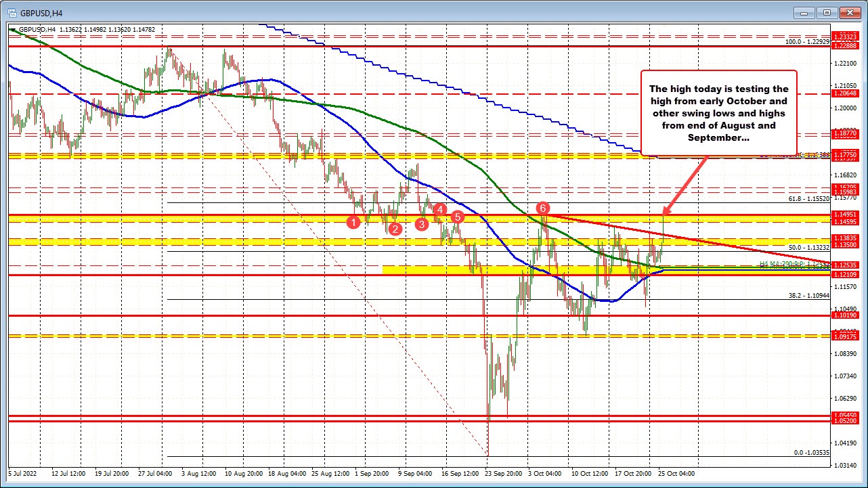Click the 1.17750 price level tag
This screenshot has width=868, height=488.
[x=845, y=156]
